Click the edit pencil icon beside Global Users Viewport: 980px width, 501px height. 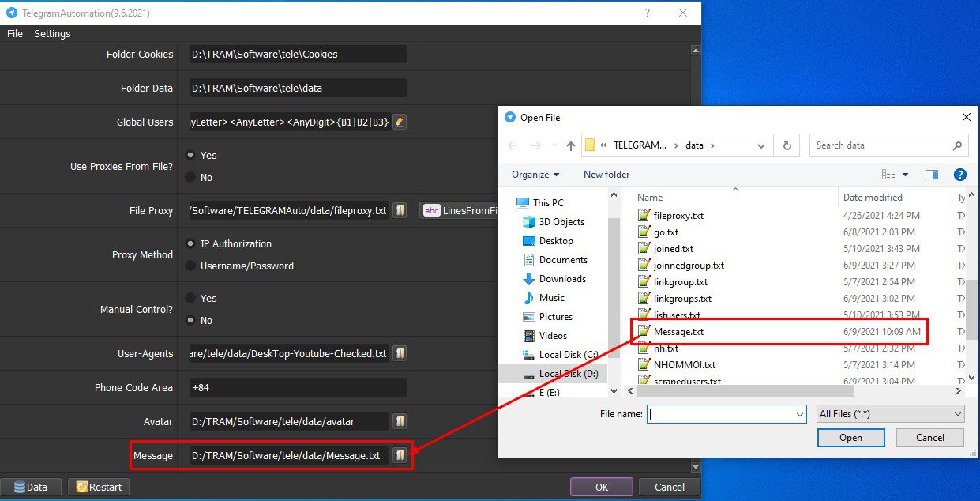(399, 122)
